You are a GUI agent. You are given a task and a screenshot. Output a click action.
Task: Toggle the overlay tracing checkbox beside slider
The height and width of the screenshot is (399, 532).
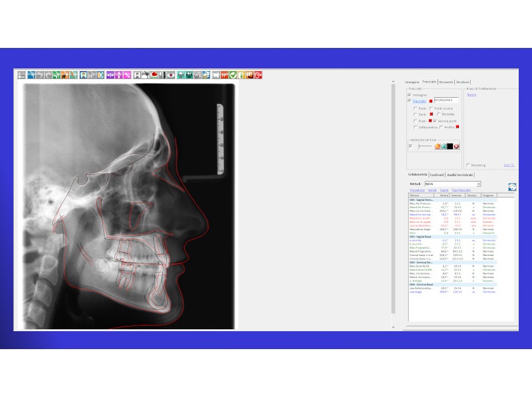410,146
